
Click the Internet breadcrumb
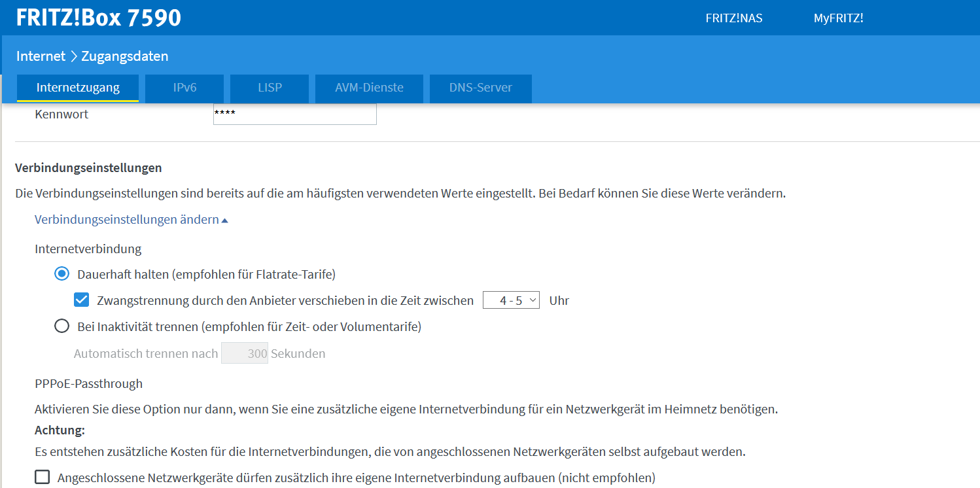pyautogui.click(x=41, y=56)
